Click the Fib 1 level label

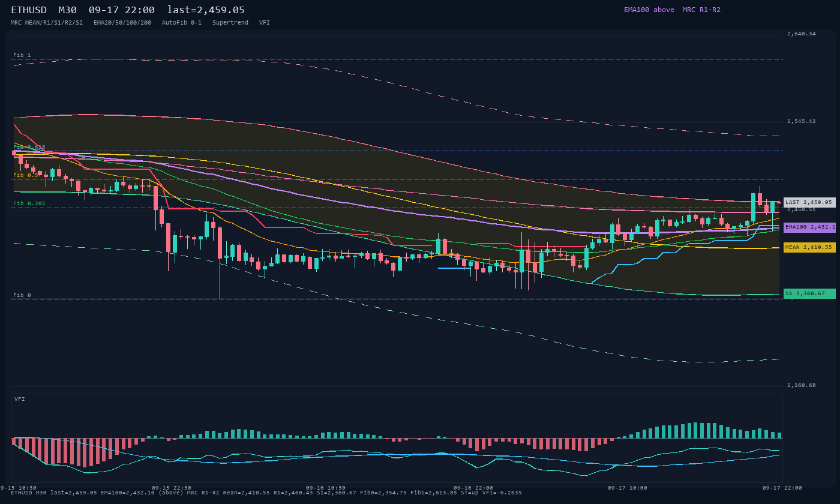tap(22, 55)
